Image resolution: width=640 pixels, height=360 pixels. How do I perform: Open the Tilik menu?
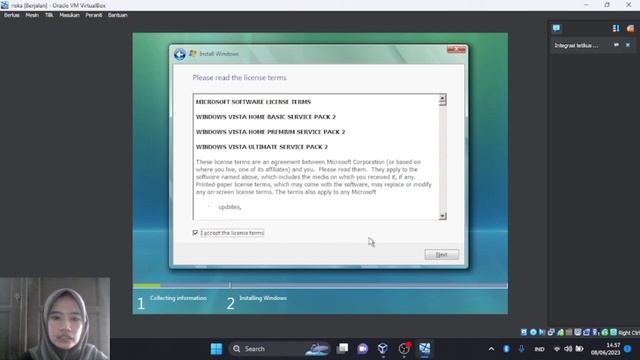pos(49,15)
